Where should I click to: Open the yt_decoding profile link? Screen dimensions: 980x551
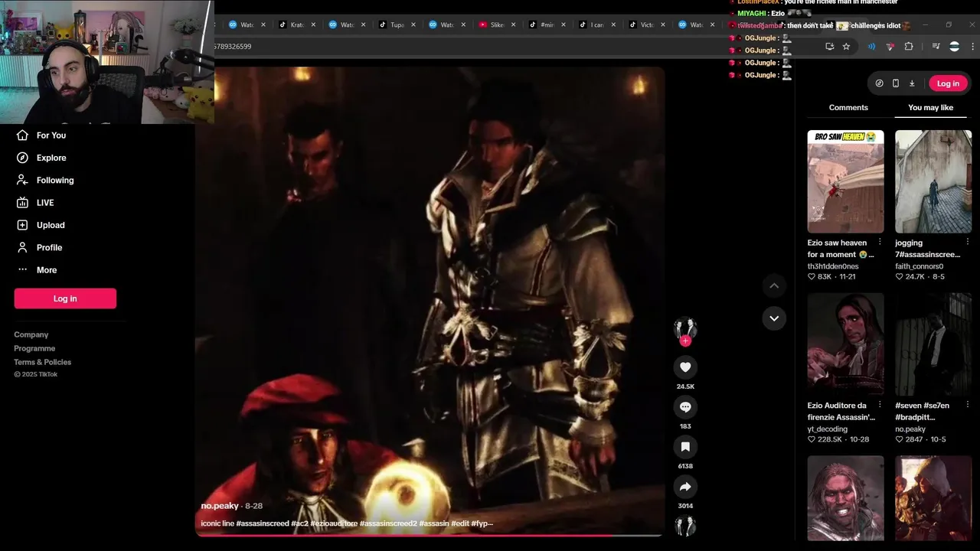click(x=828, y=429)
